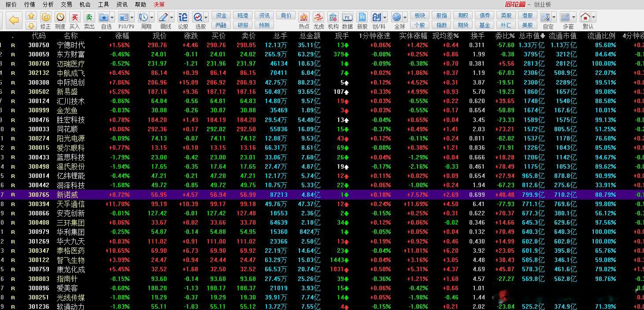Expand the 多窗 dropdown arrow
644x310 pixels.
point(574,18)
